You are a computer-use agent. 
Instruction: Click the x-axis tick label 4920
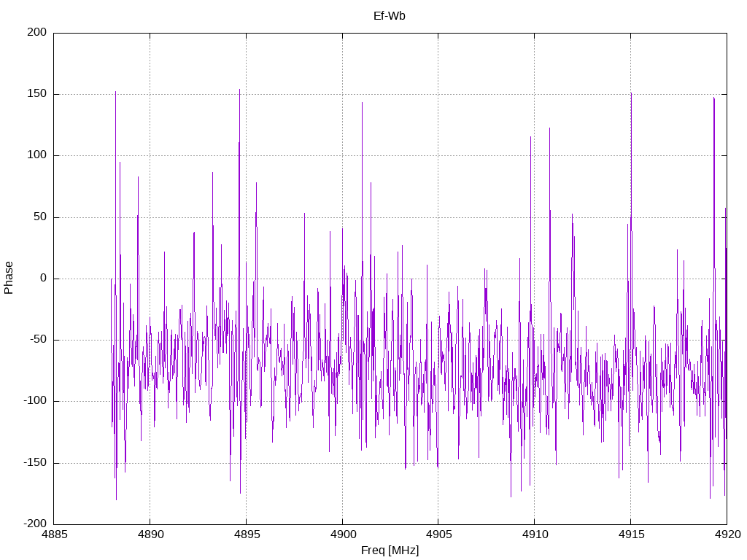727,534
